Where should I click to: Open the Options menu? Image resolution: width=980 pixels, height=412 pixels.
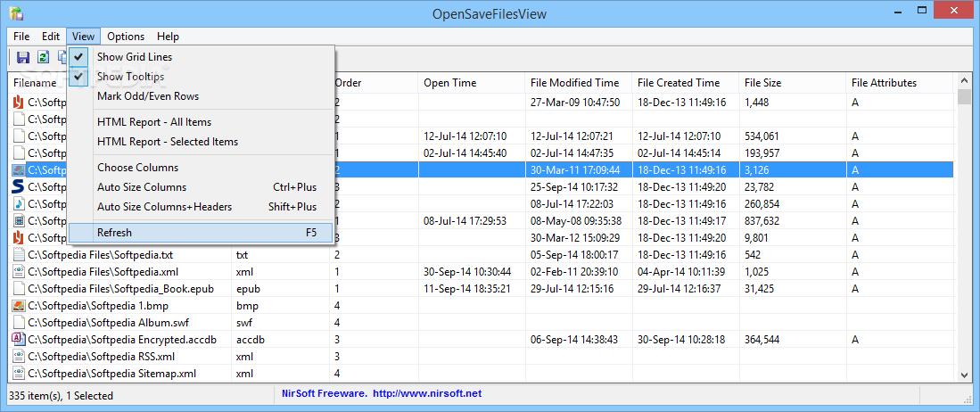[126, 37]
